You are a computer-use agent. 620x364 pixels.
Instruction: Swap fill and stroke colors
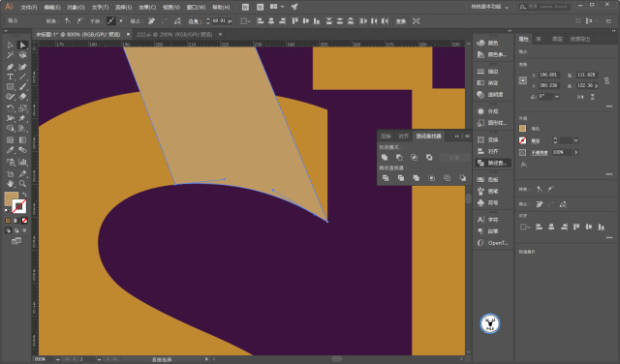tap(24, 195)
